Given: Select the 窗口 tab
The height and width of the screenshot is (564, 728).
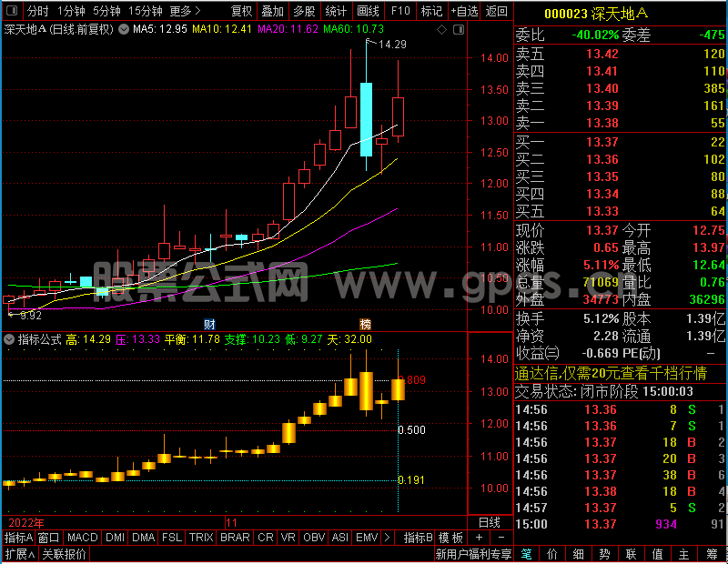Looking at the screenshot, I should tap(49, 538).
